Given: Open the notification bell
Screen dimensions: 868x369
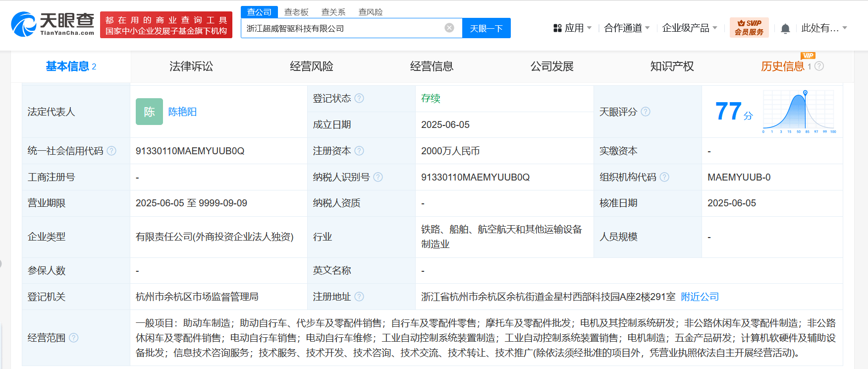Looking at the screenshot, I should coord(785,29).
